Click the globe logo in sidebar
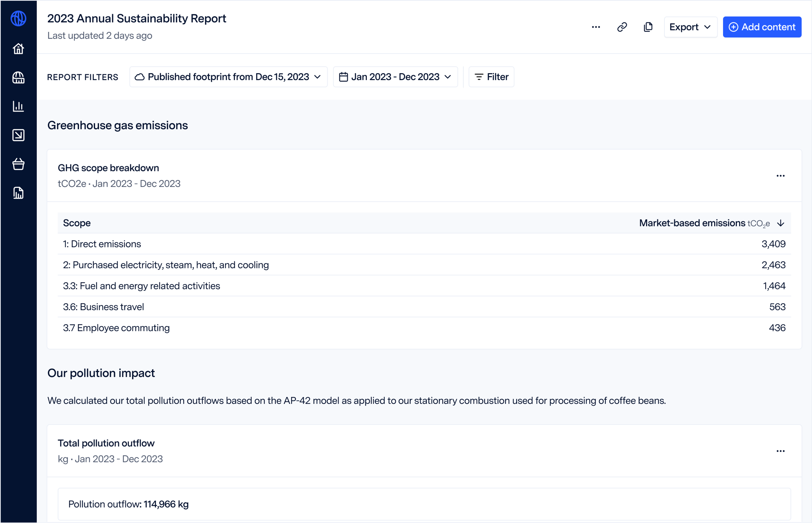812x523 pixels. 18,18
